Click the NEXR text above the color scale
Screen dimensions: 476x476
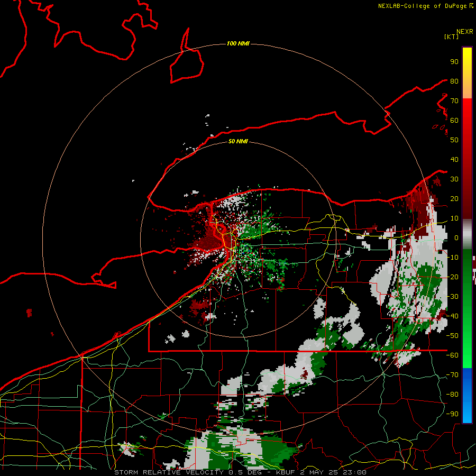coord(465,32)
